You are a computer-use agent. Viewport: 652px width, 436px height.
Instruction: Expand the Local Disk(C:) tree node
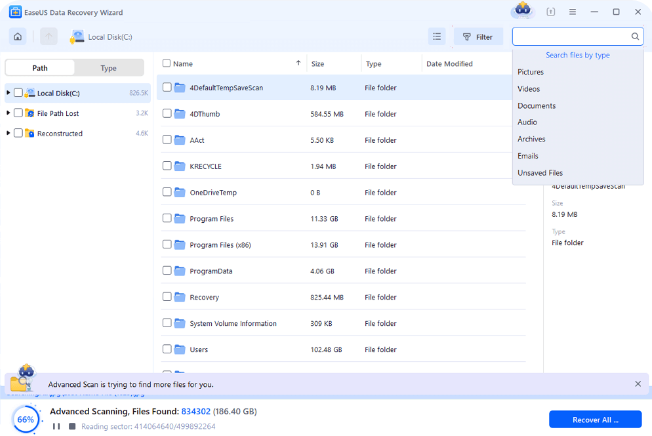click(8, 93)
